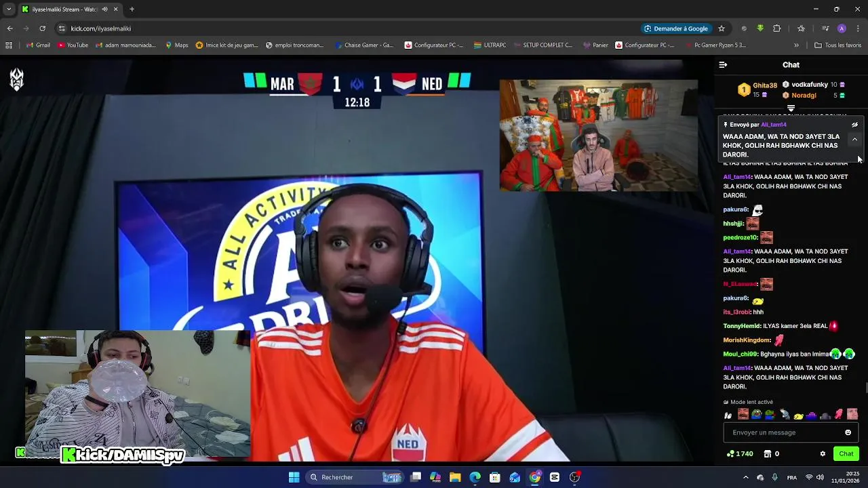This screenshot has height=488, width=868.
Task: Open the Tous les favoris folder
Action: (838, 45)
